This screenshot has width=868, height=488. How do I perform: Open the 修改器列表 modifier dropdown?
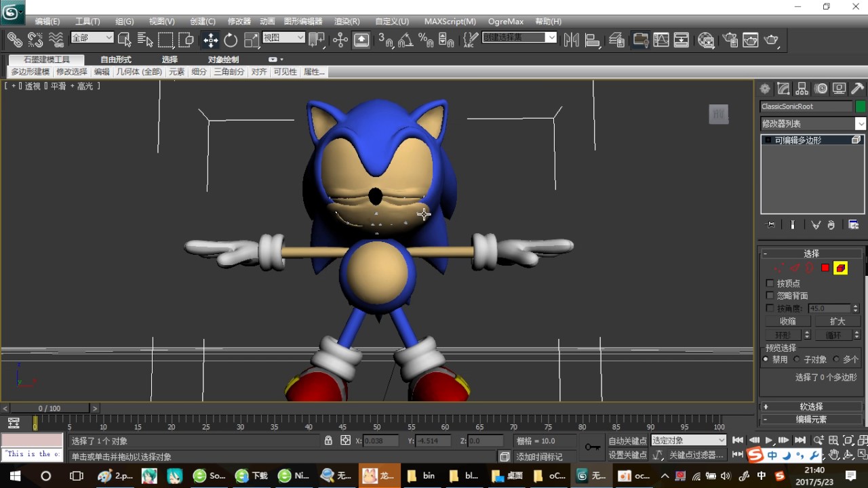(x=813, y=124)
